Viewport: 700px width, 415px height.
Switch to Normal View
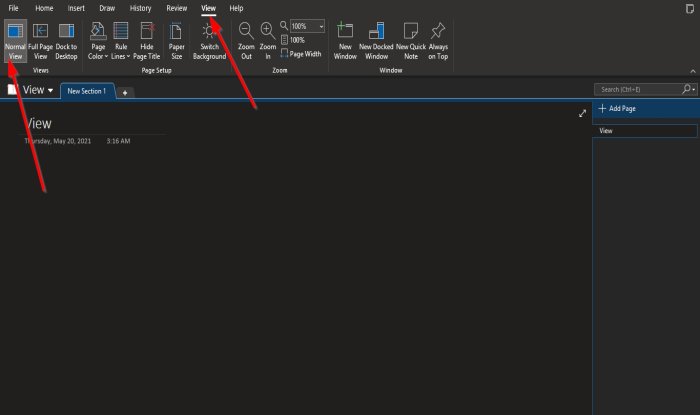point(15,41)
